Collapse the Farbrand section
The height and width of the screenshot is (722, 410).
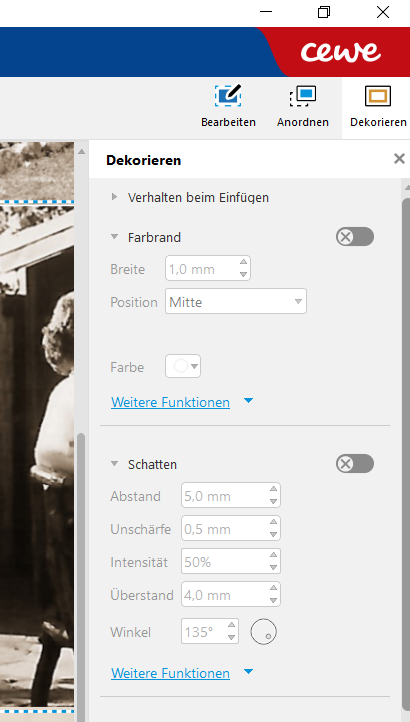pyautogui.click(x=114, y=237)
